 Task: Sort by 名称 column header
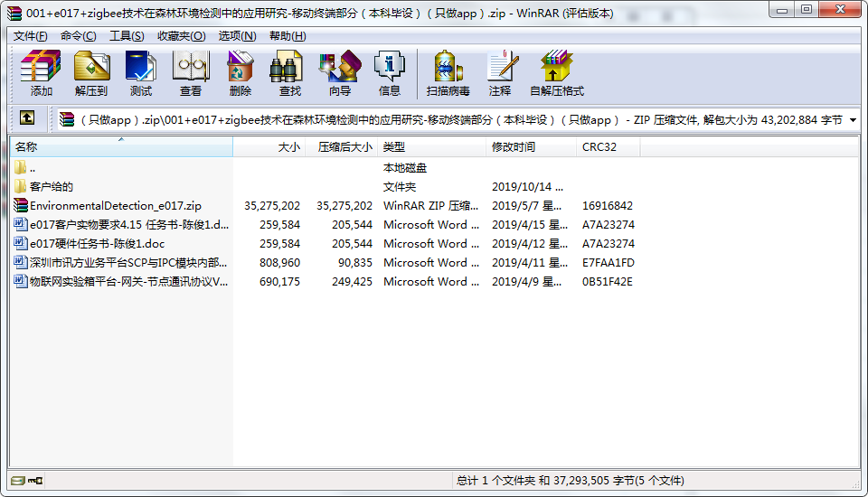[121, 146]
